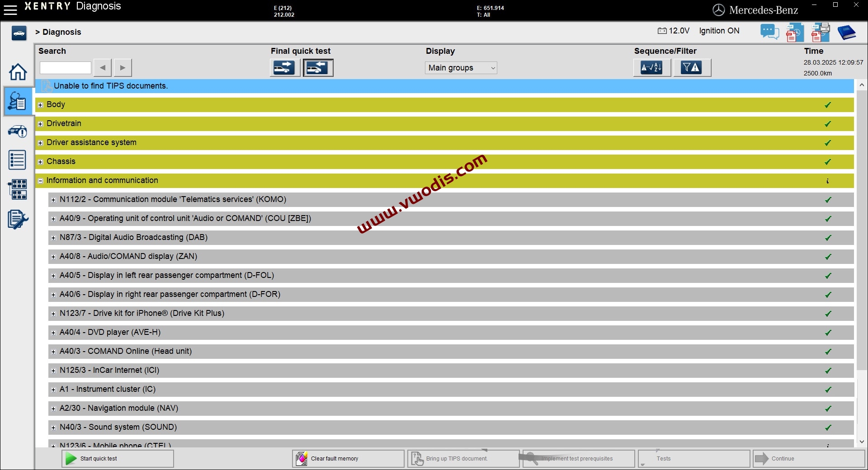868x470 pixels.
Task: Click Clear fault memory button
Action: click(x=348, y=459)
